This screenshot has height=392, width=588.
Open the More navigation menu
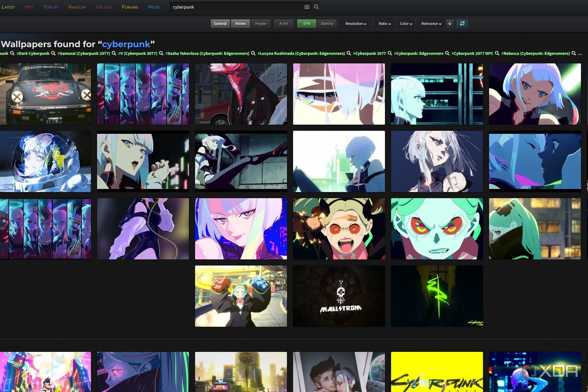pyautogui.click(x=154, y=7)
